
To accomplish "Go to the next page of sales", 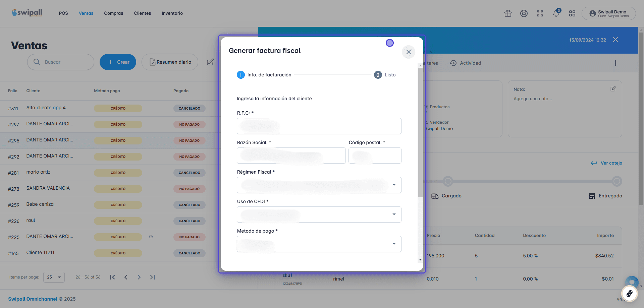I will pos(139,277).
